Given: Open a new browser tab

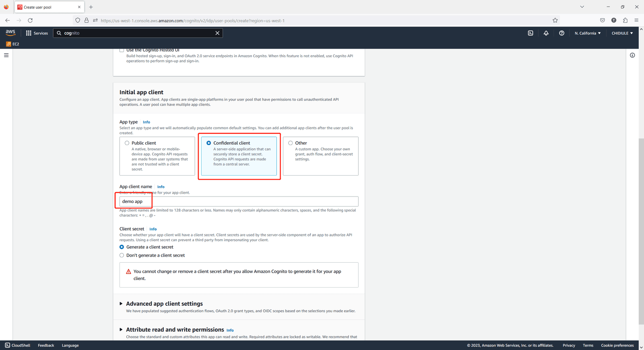Looking at the screenshot, I should coord(91,7).
